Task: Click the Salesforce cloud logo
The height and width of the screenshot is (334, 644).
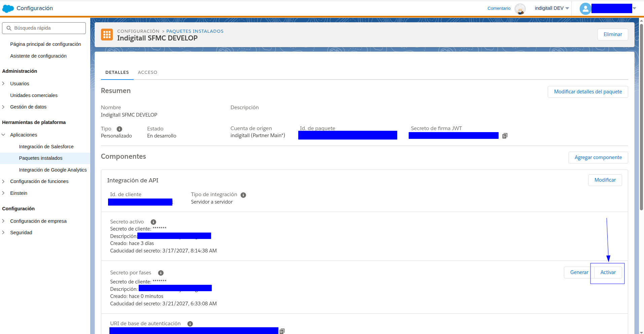Action: [x=8, y=8]
